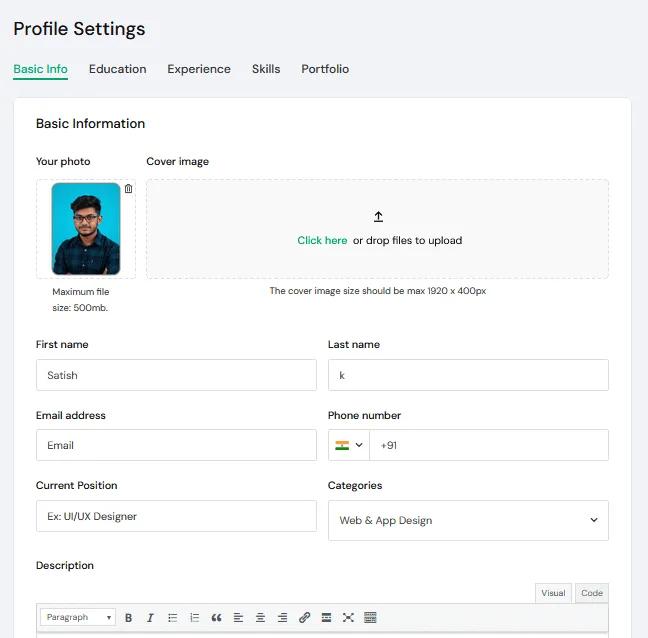This screenshot has height=638, width=648.
Task: Open the Experience tab
Action: point(199,69)
